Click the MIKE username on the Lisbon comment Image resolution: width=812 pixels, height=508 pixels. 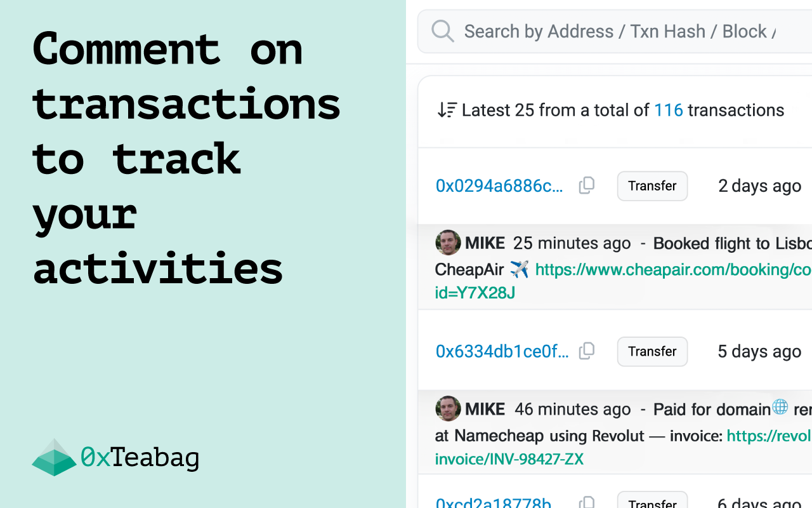click(485, 243)
